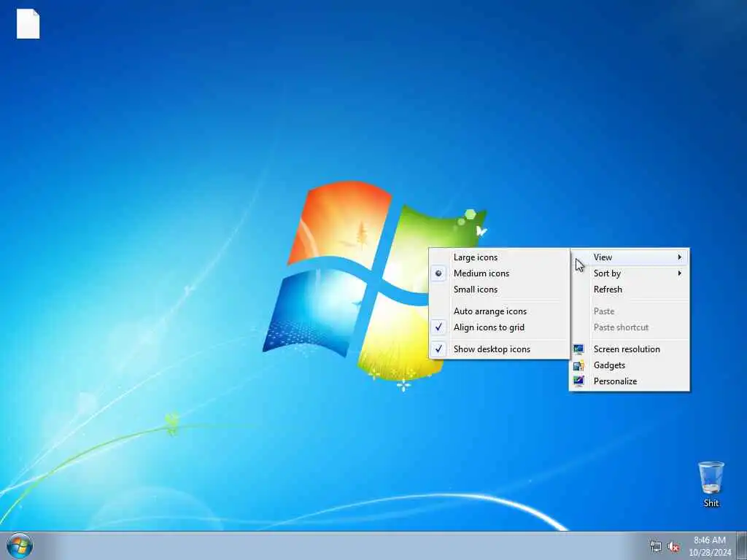Open the Sort by menu entry

pos(630,273)
